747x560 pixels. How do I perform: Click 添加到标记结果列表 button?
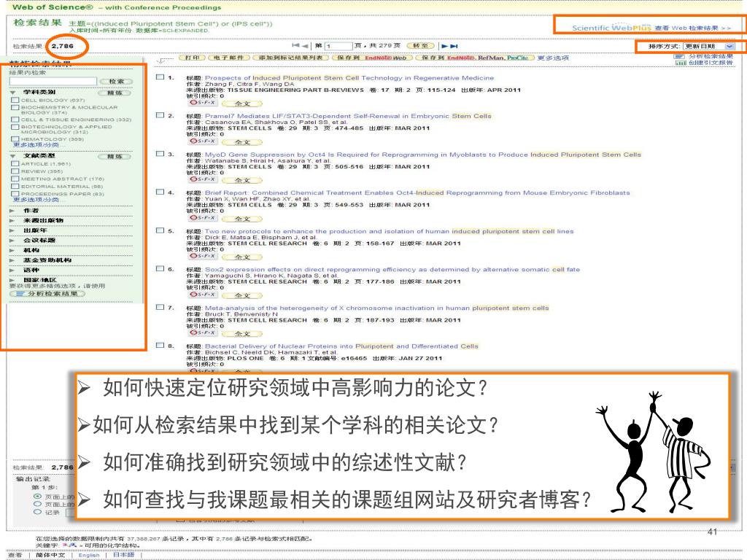pos(290,58)
